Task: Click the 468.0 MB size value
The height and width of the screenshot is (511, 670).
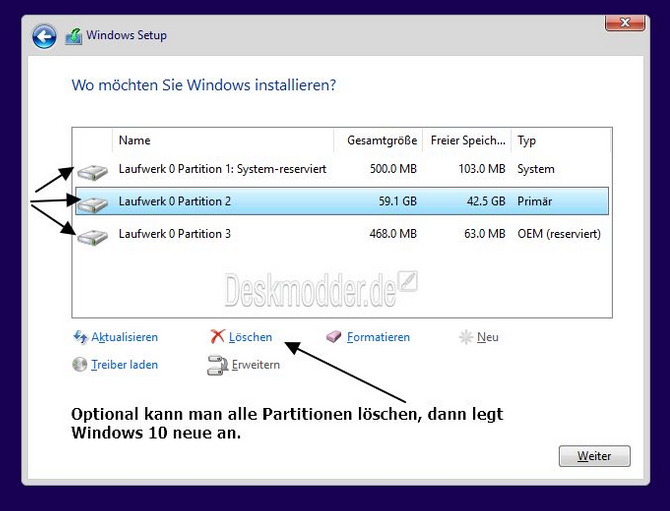Action: (x=393, y=234)
